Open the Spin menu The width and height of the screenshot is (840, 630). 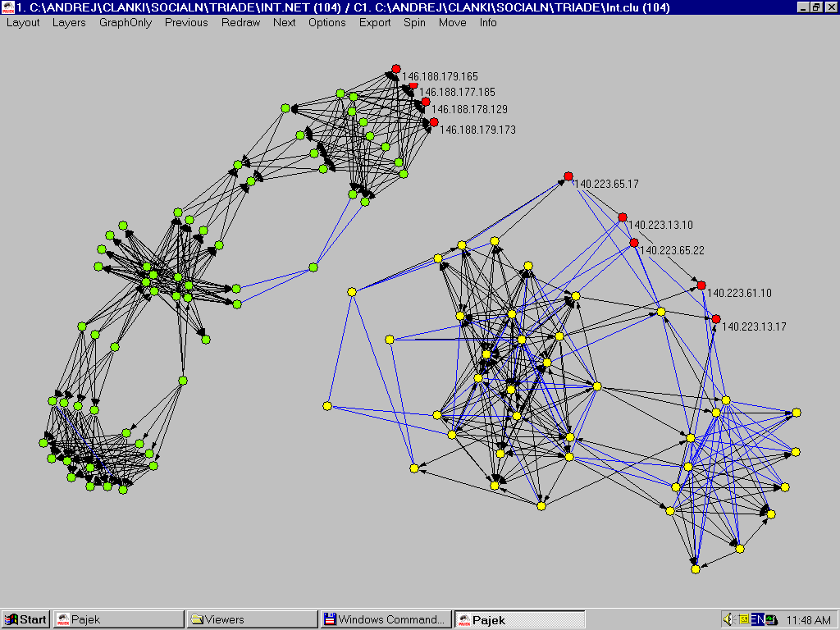(414, 22)
